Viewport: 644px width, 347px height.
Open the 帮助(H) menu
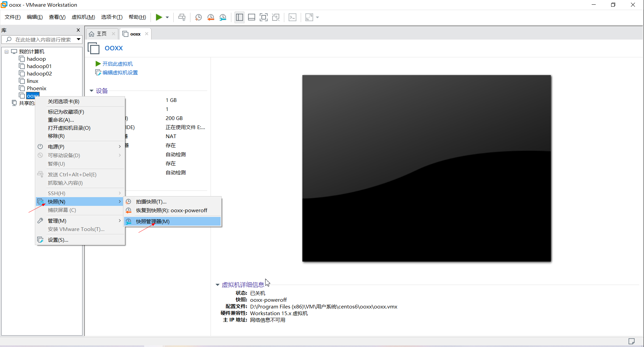137,17
